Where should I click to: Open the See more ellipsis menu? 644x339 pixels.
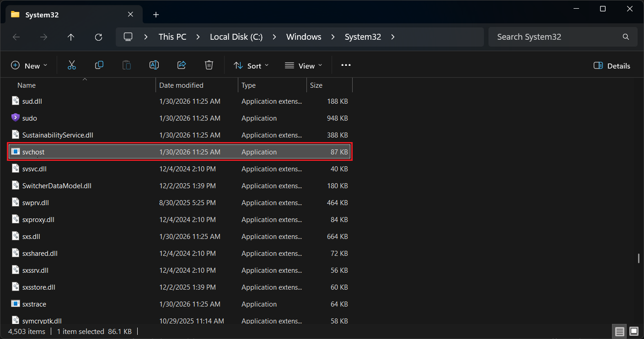pos(346,65)
